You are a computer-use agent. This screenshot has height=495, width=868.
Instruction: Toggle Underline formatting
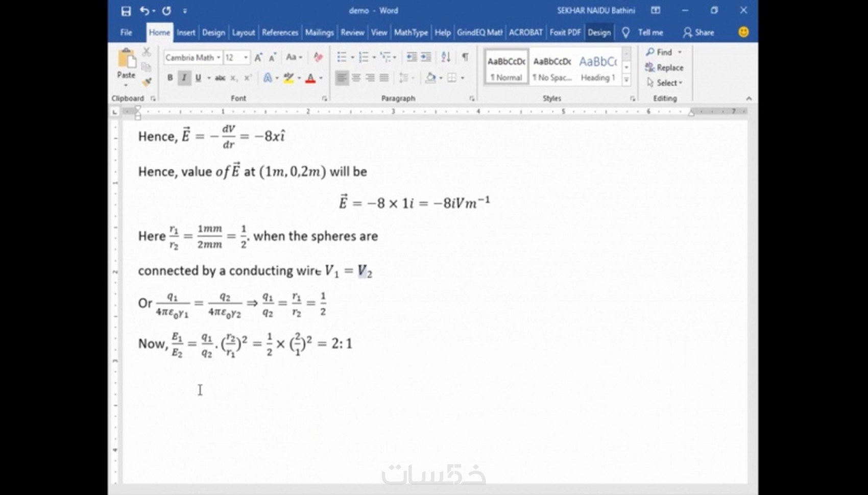198,78
